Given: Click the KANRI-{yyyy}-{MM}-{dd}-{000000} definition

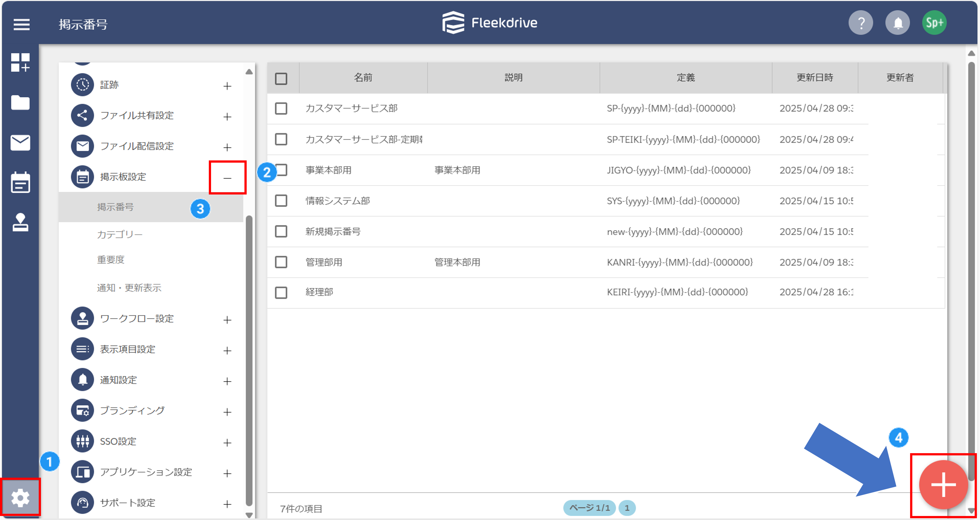Looking at the screenshot, I should click(x=680, y=262).
